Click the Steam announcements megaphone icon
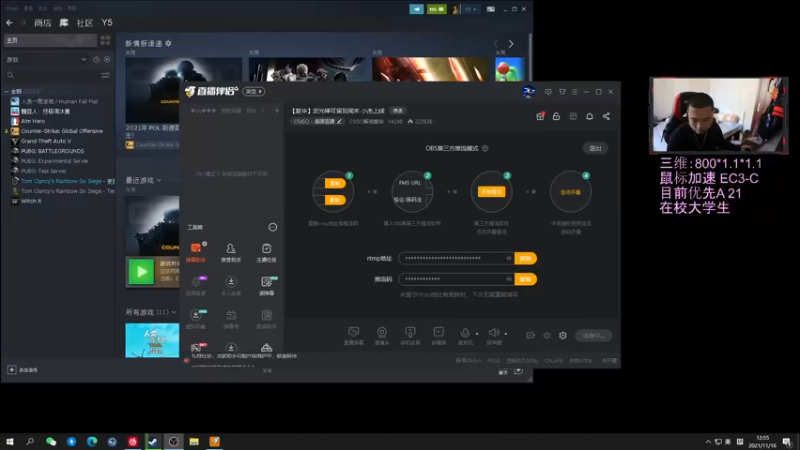Image resolution: width=800 pixels, height=450 pixels. tap(416, 9)
